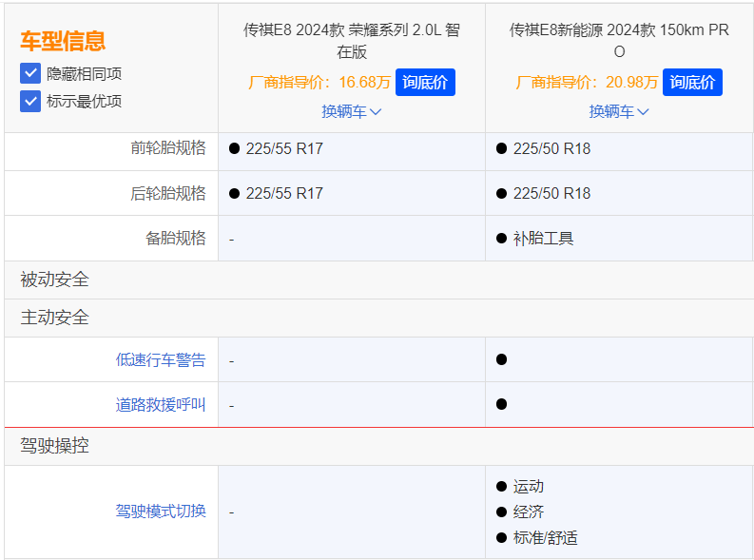Click the 前轮胎规格 row label
Viewport: 754px width, 560px height.
pos(168,147)
